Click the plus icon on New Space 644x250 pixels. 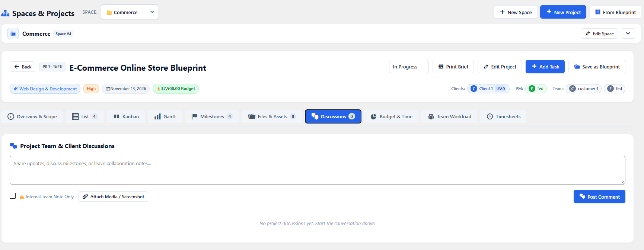pyautogui.click(x=502, y=12)
